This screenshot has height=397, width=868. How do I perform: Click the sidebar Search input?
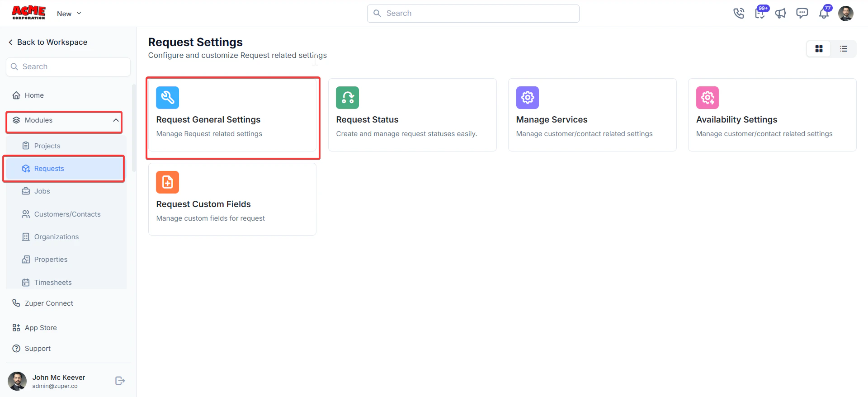(68, 66)
